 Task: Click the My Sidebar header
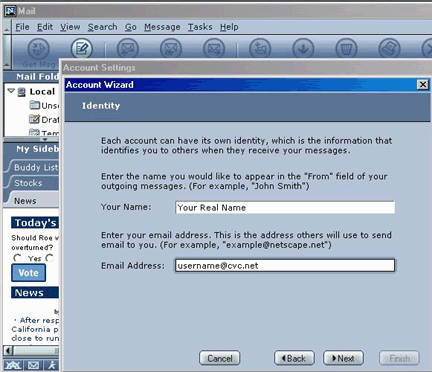[31, 149]
